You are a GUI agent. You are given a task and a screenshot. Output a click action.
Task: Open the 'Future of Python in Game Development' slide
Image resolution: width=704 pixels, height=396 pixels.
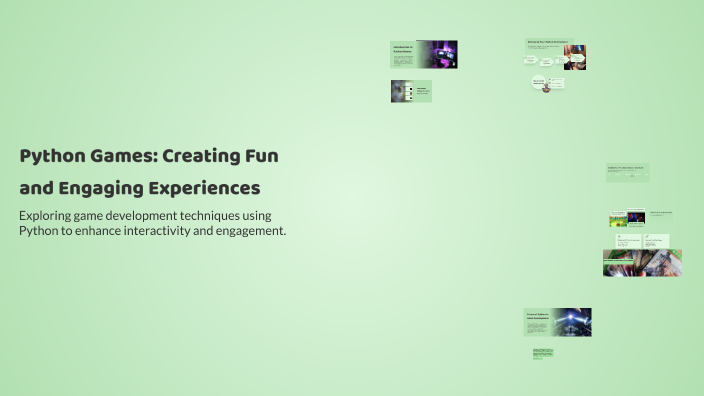point(557,322)
